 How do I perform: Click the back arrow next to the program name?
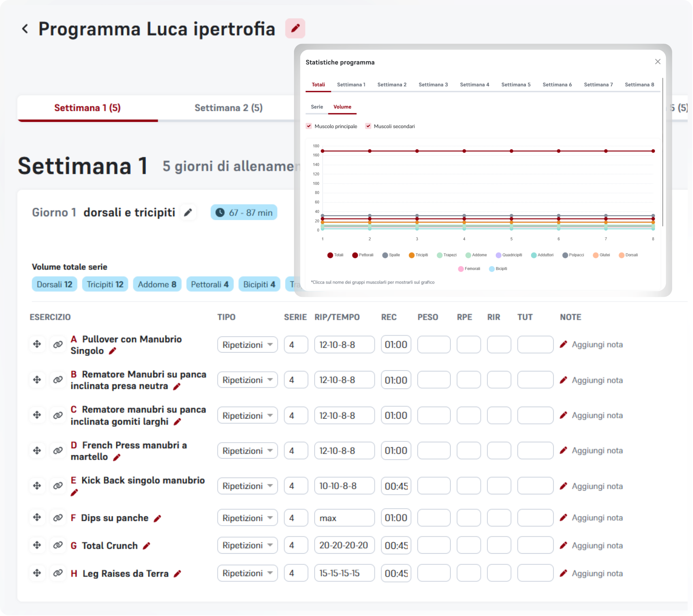click(x=25, y=29)
